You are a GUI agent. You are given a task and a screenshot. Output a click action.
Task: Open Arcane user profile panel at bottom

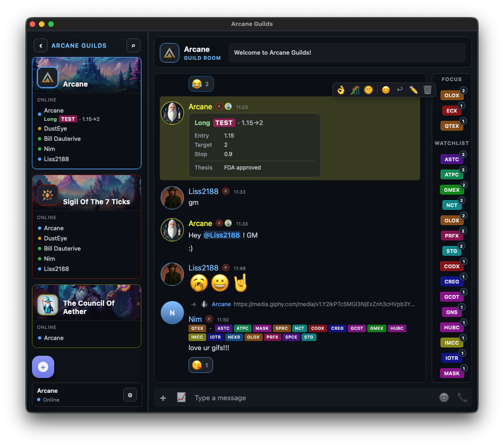pos(77,395)
